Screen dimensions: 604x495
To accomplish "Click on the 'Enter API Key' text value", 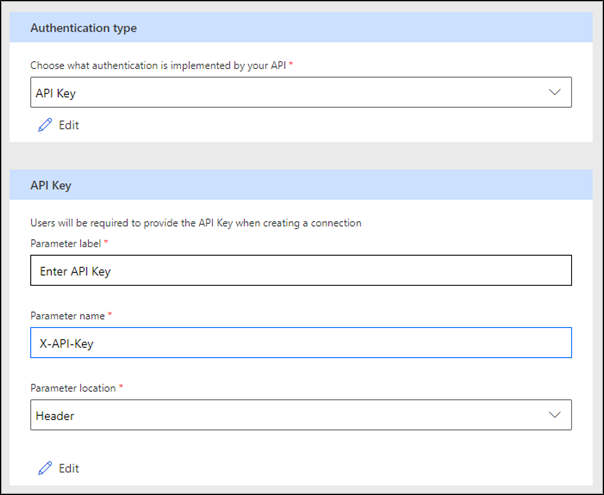I will [x=79, y=271].
